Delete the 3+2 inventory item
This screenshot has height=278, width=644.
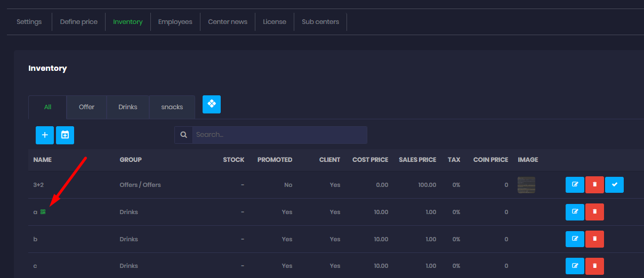pyautogui.click(x=594, y=185)
